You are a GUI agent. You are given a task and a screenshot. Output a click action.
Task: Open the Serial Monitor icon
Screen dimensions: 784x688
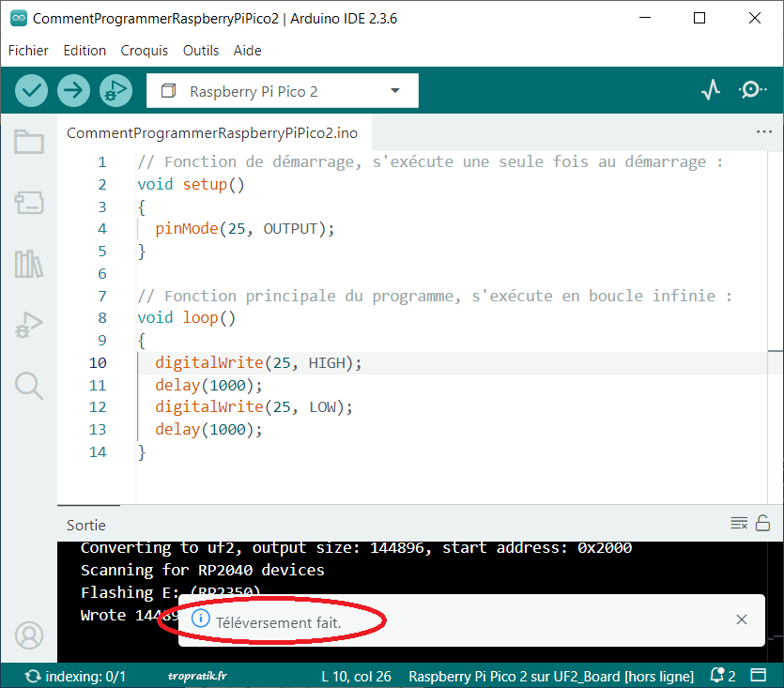pos(752,89)
